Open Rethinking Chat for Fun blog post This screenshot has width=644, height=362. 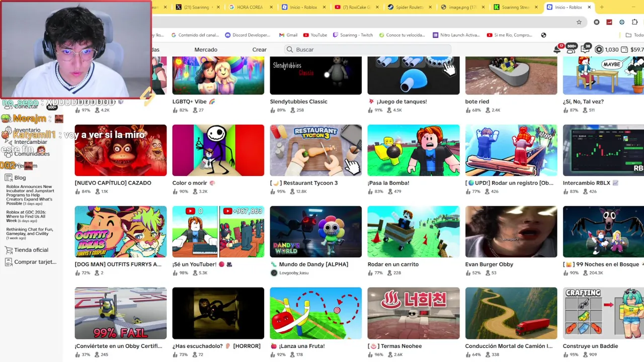point(29,233)
